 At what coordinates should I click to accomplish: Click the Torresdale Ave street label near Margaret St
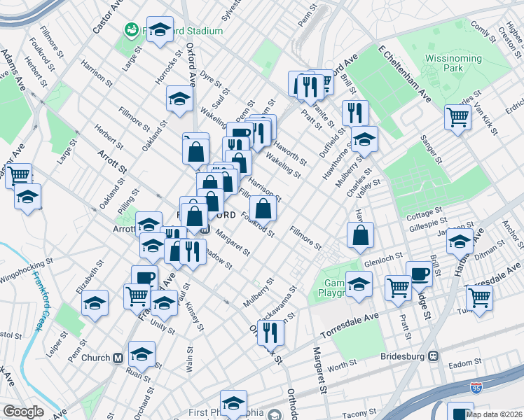pos(350,325)
